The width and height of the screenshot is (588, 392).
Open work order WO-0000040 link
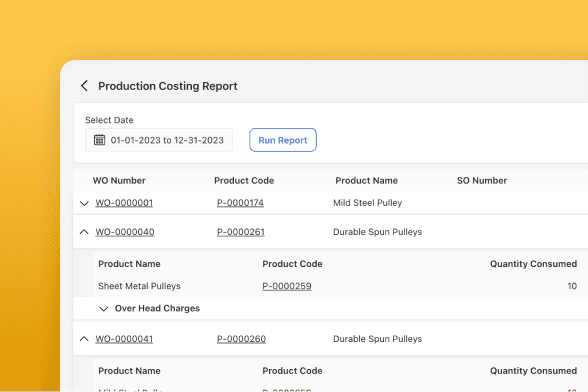tap(125, 232)
